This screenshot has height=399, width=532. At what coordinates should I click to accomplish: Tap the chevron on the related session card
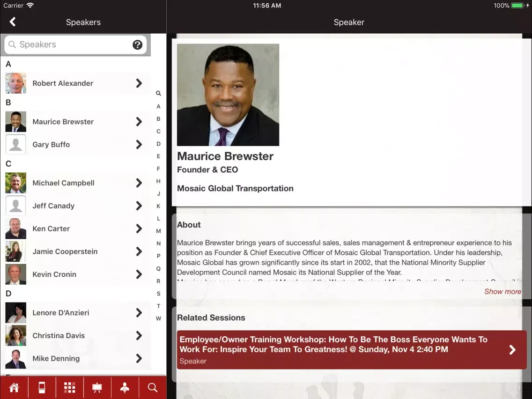pos(512,350)
